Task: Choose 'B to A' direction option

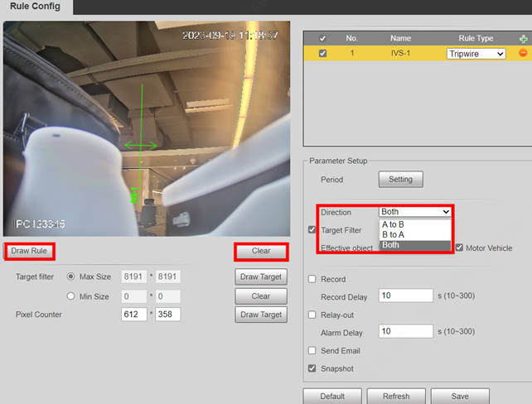Action: coord(393,235)
